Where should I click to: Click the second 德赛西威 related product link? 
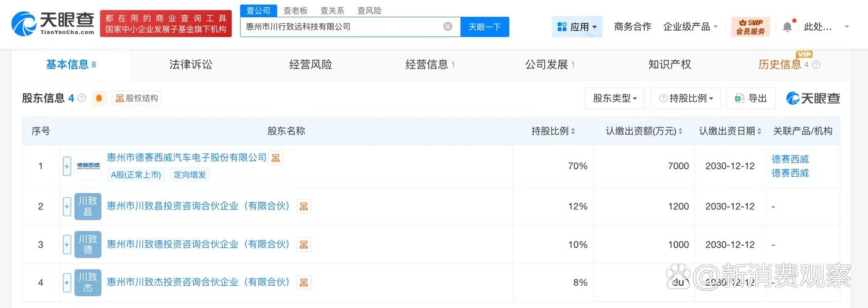[790, 173]
